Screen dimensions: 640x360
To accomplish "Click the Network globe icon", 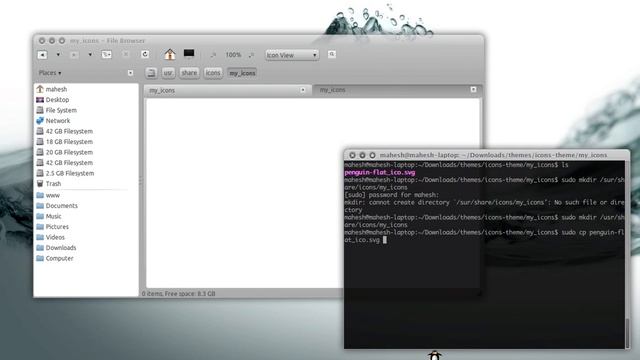I will click(40, 120).
